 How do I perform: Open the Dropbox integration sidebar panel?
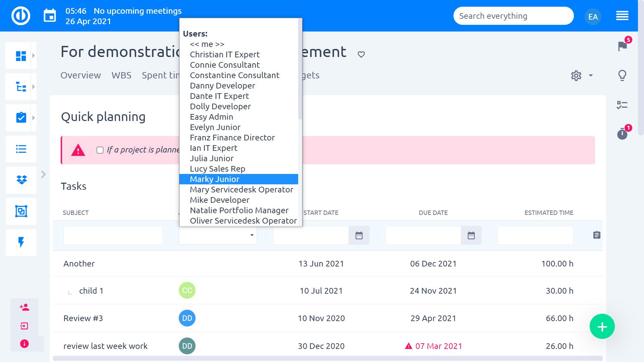tap(21, 180)
